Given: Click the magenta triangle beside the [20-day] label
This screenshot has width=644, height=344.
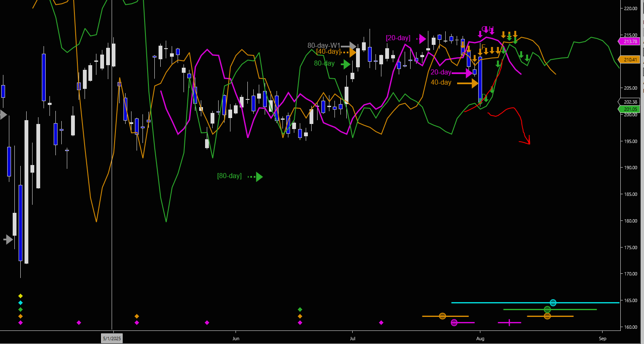Looking at the screenshot, I should point(422,39).
